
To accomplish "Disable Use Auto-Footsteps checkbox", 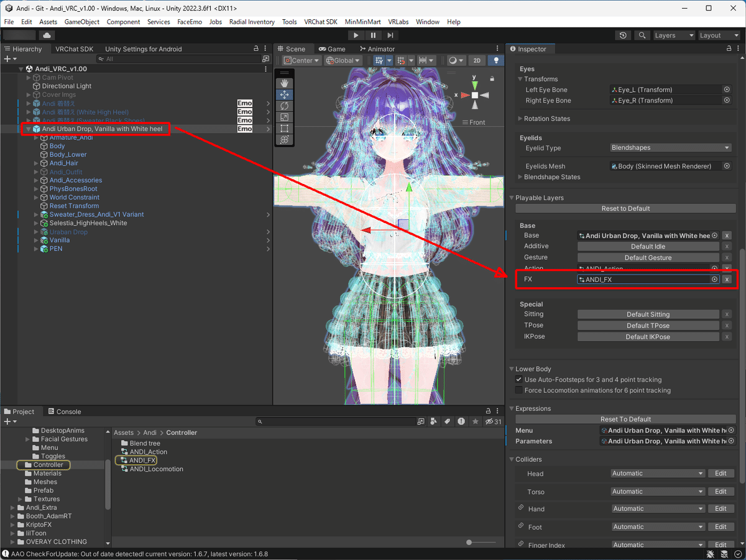I will click(519, 379).
